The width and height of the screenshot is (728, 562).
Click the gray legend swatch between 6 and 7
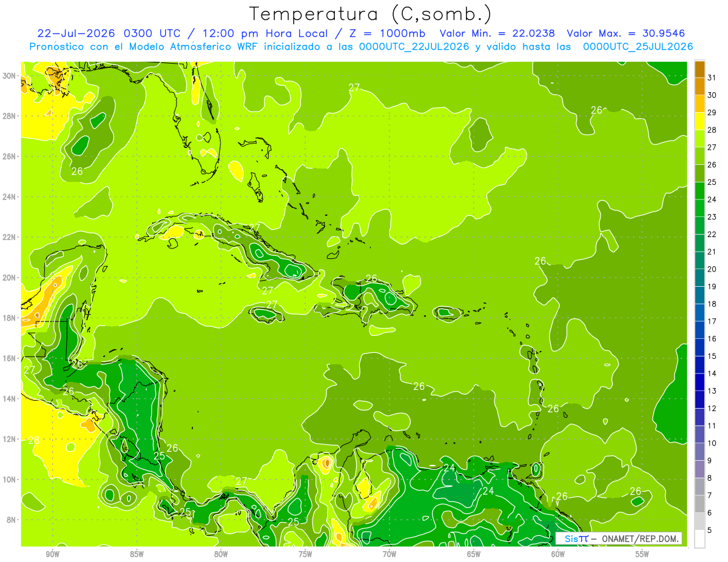(x=699, y=504)
